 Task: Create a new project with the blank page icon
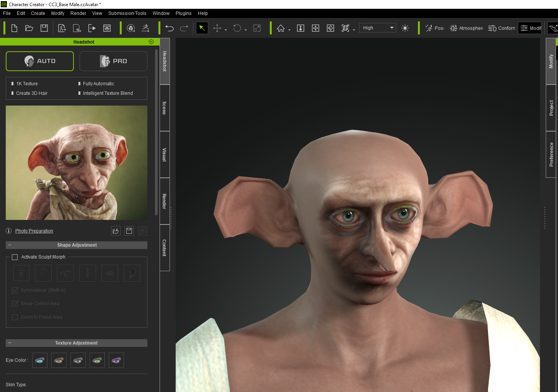pos(14,28)
